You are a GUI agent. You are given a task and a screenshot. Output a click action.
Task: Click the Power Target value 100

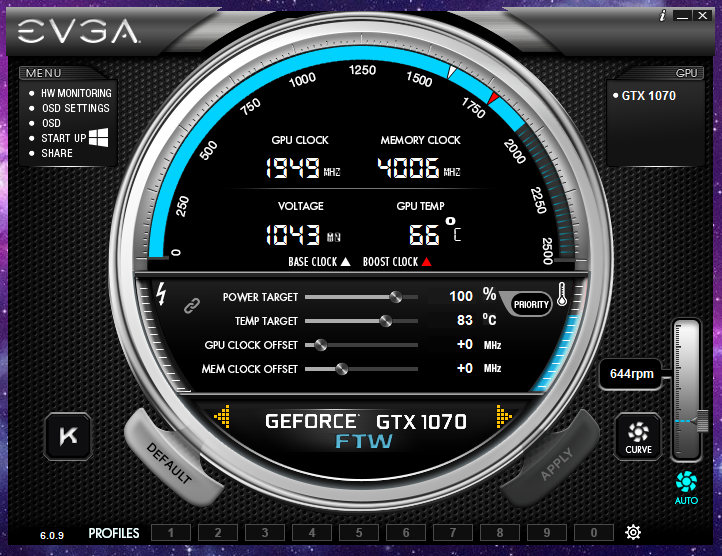(x=461, y=296)
